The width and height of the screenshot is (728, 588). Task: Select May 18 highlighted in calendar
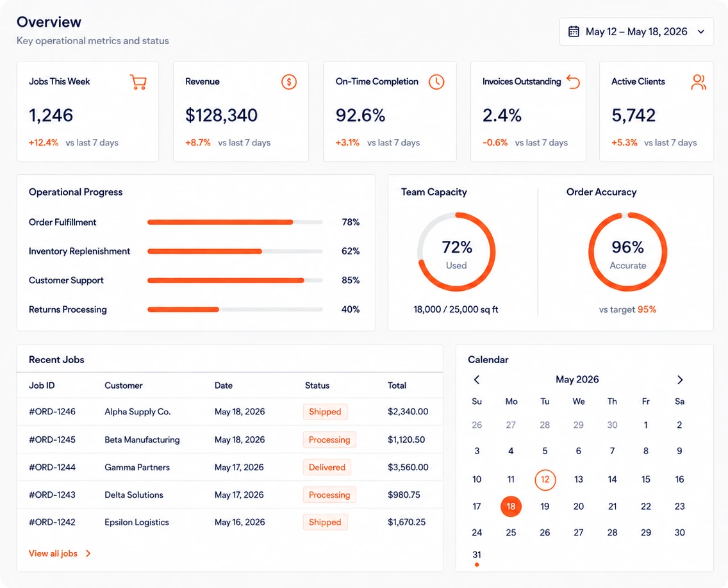coord(511,506)
